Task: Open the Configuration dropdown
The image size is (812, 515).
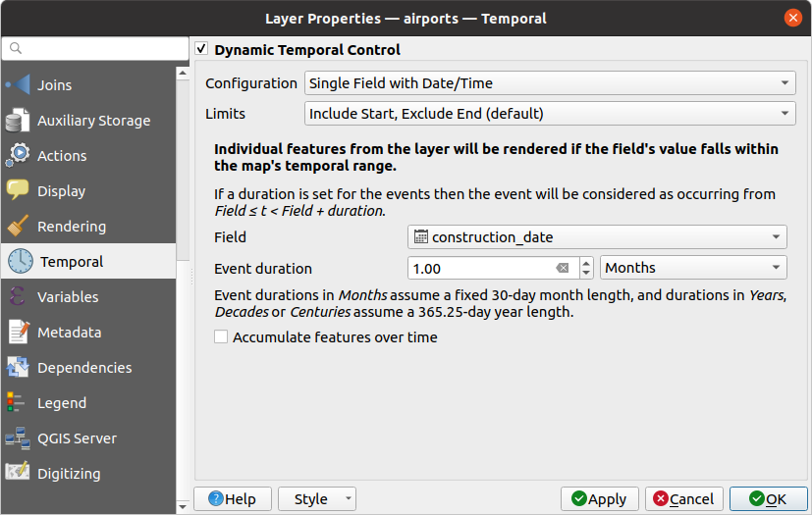Action: 549,83
